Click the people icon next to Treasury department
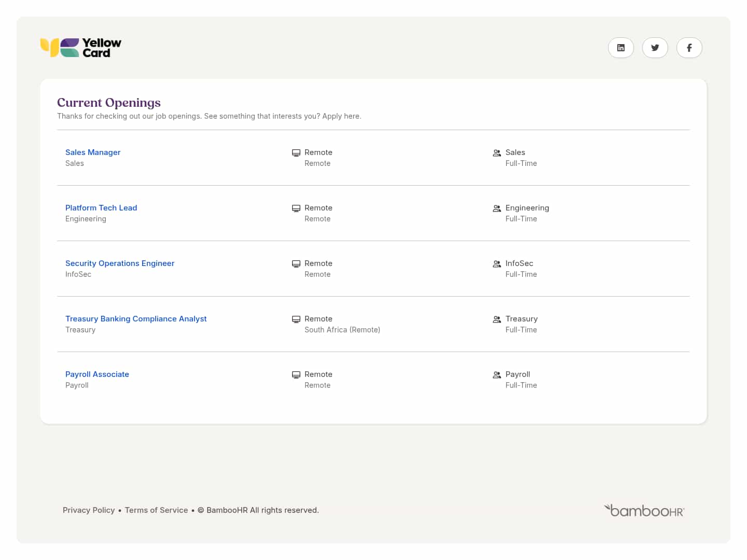Screen dimensions: 747x560 (497, 319)
